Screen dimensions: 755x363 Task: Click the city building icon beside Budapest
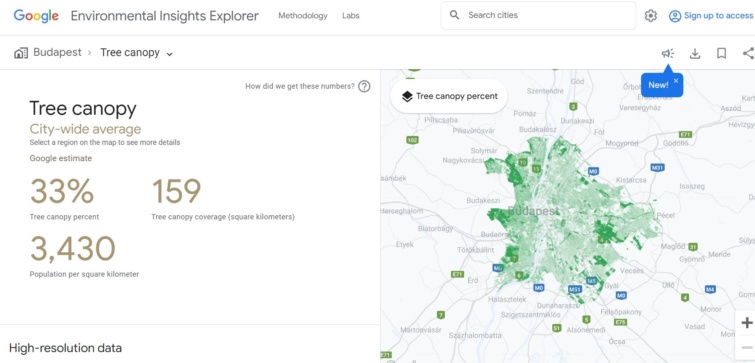pyautogui.click(x=21, y=52)
